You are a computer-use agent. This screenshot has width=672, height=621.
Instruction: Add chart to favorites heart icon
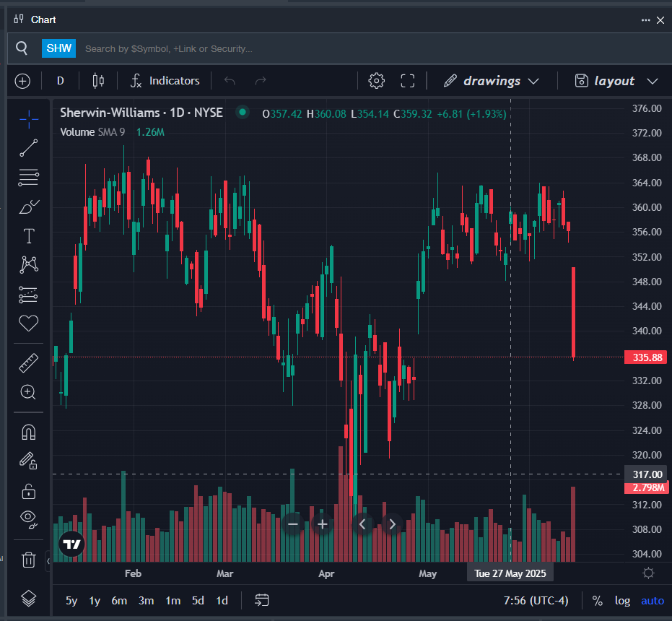click(29, 323)
